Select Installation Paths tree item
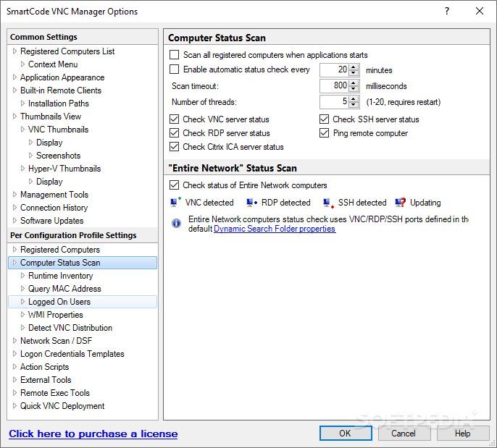497x448 pixels. click(59, 103)
